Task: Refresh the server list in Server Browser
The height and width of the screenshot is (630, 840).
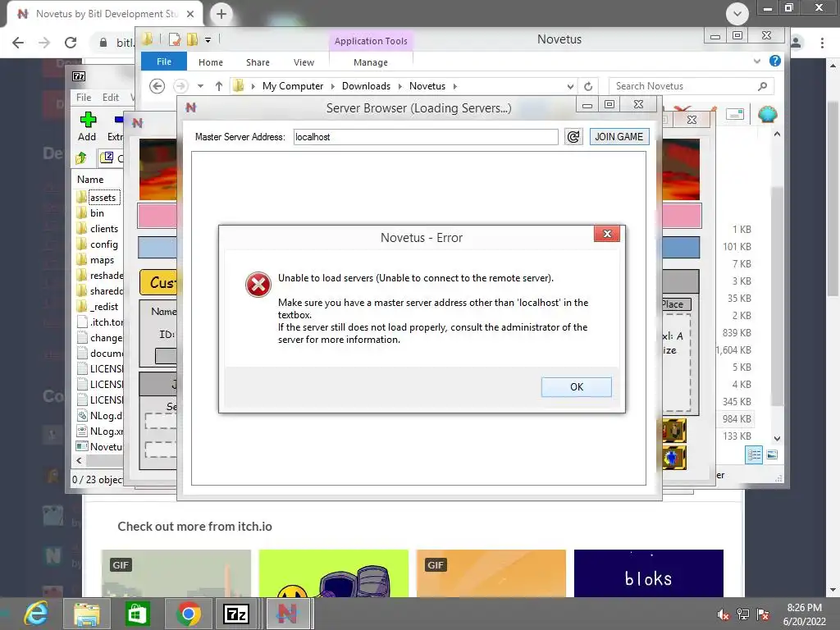Action: tap(573, 137)
